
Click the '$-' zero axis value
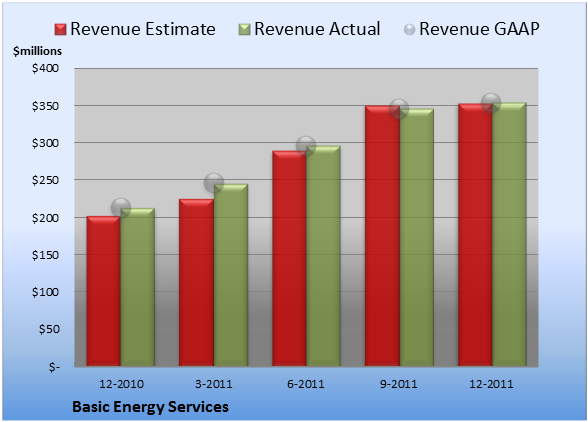[x=54, y=367]
